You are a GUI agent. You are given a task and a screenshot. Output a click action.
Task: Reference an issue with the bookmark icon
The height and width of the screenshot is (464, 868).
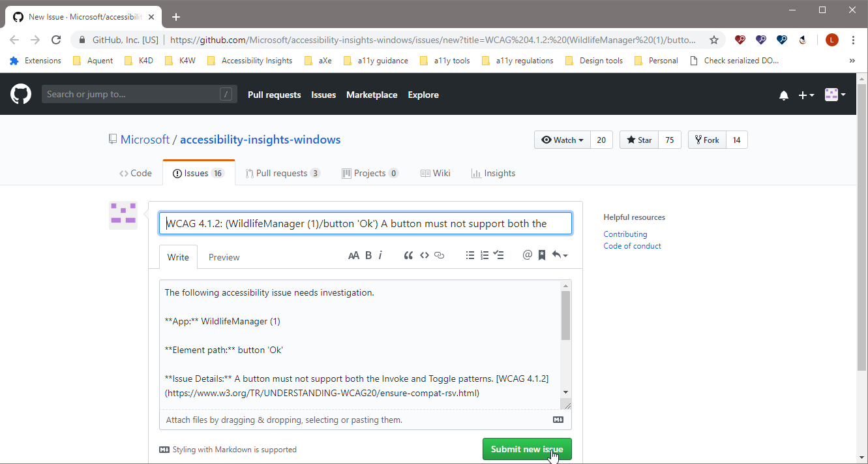pyautogui.click(x=542, y=255)
